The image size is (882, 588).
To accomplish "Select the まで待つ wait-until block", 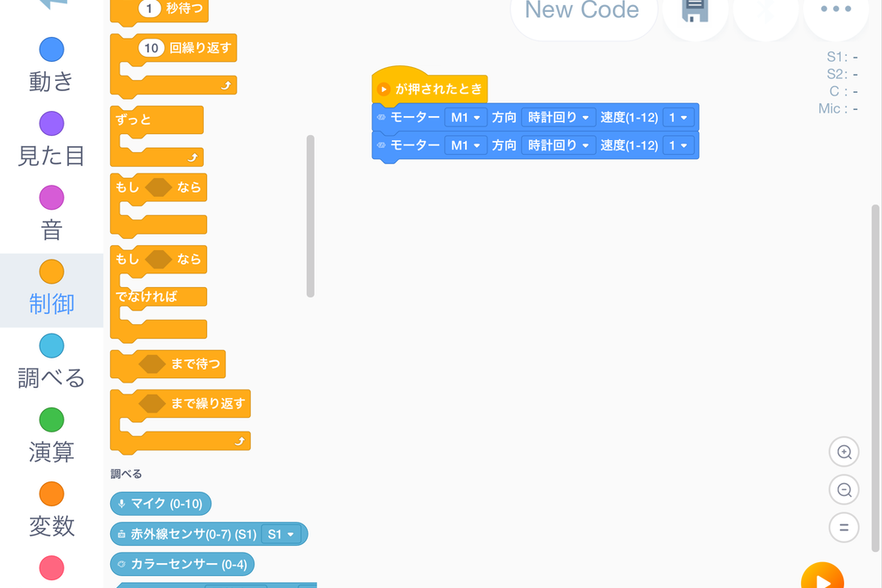I will [x=168, y=364].
